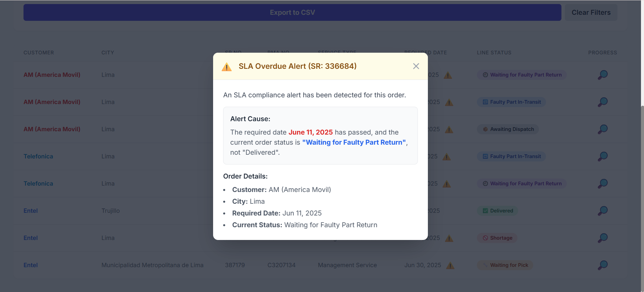Image resolution: width=644 pixels, height=292 pixels.
Task: Open the Entel customer link on the Trujillo row
Action: click(x=31, y=210)
